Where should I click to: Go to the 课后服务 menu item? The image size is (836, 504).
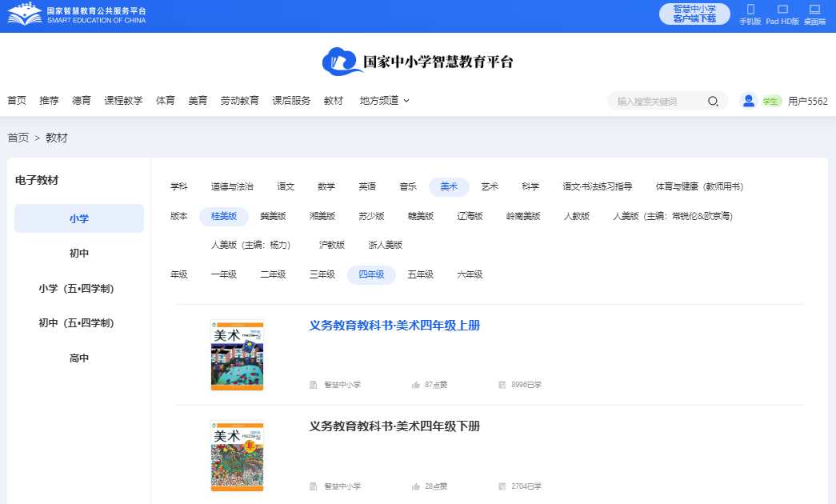[x=291, y=101]
